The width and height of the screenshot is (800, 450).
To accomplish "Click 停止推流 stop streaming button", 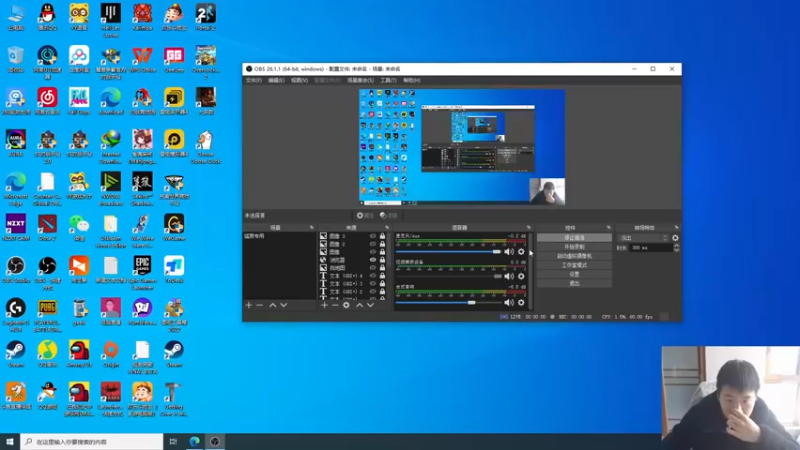I will [x=574, y=238].
